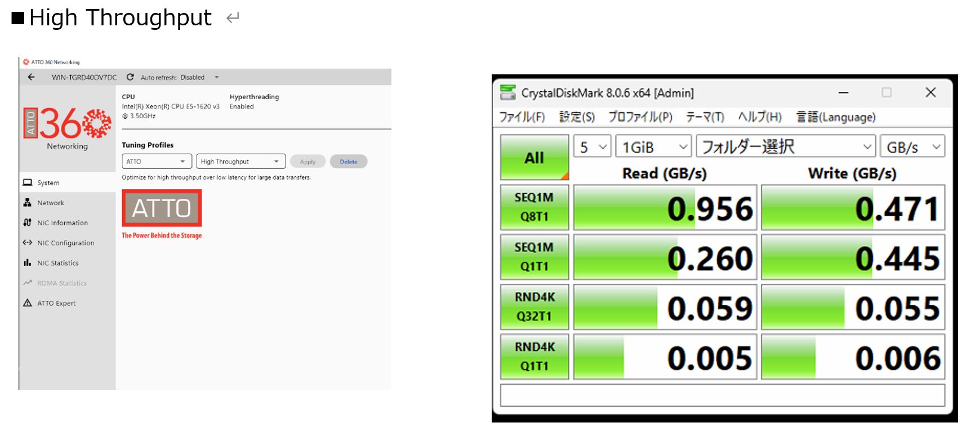Click the 0.055 write result
Screen dimensions: 980x427
coord(853,307)
